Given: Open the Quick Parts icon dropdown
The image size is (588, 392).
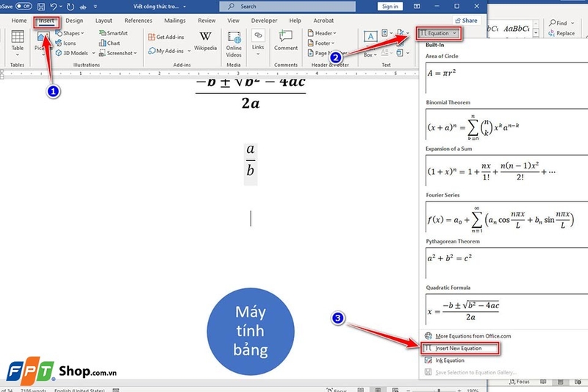Looking at the screenshot, I should 387,33.
